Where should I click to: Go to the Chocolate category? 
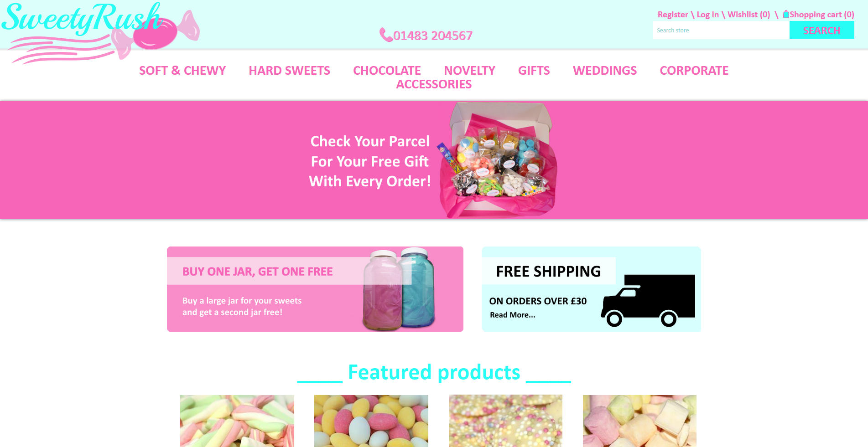(x=387, y=71)
